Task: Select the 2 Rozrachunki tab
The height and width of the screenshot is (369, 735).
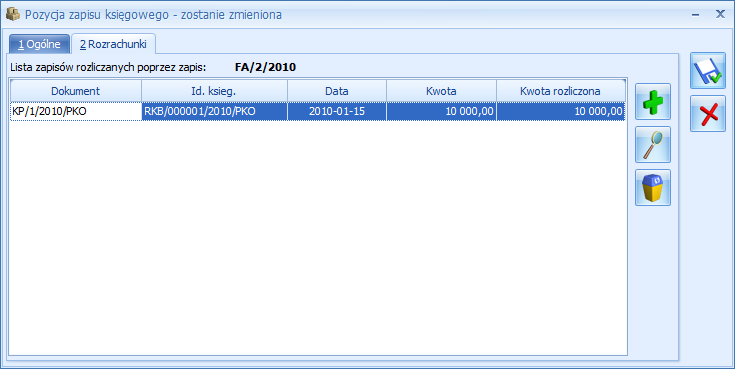Action: click(113, 44)
